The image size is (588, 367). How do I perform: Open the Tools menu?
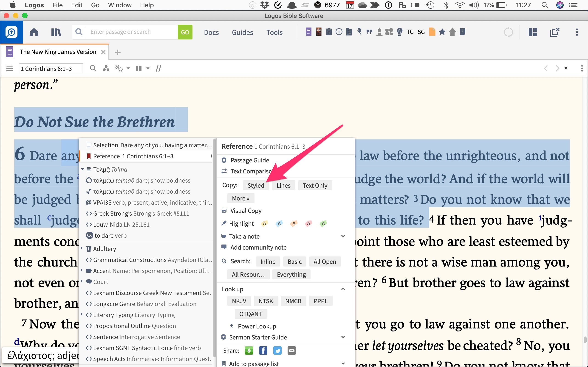click(x=274, y=32)
